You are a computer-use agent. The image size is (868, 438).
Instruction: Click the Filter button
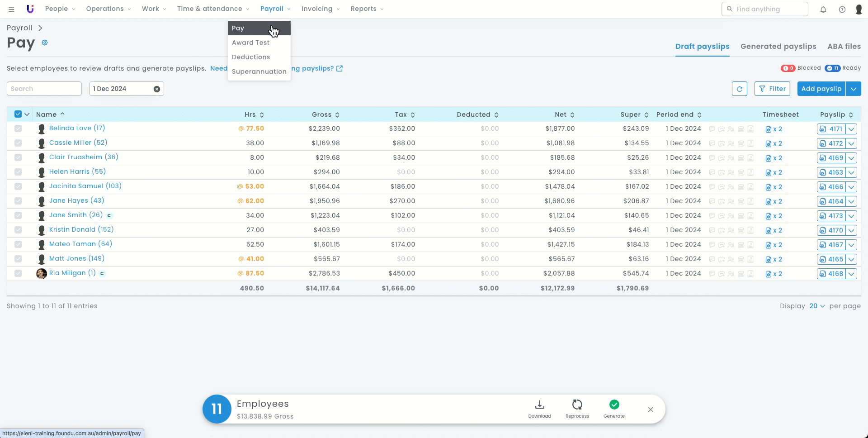coord(772,89)
